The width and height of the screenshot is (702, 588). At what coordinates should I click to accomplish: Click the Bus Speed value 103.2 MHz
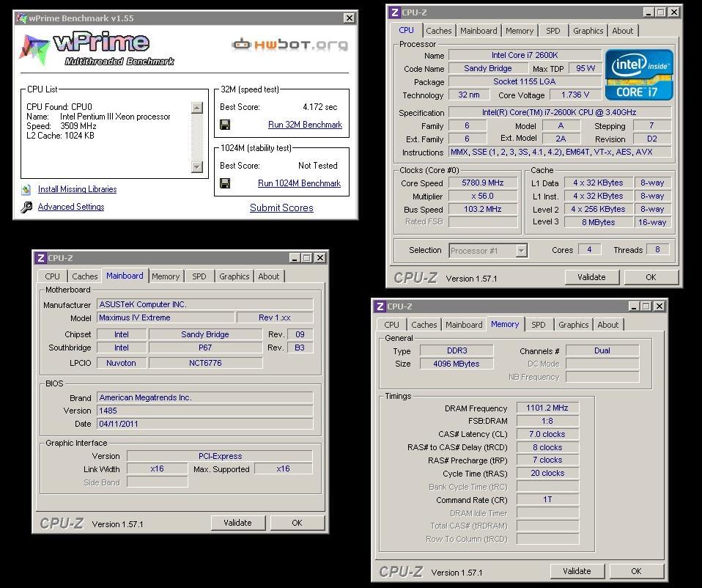[483, 209]
